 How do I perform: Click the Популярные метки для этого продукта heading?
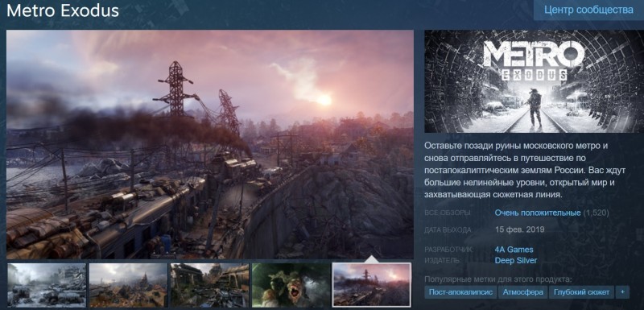pos(497,279)
